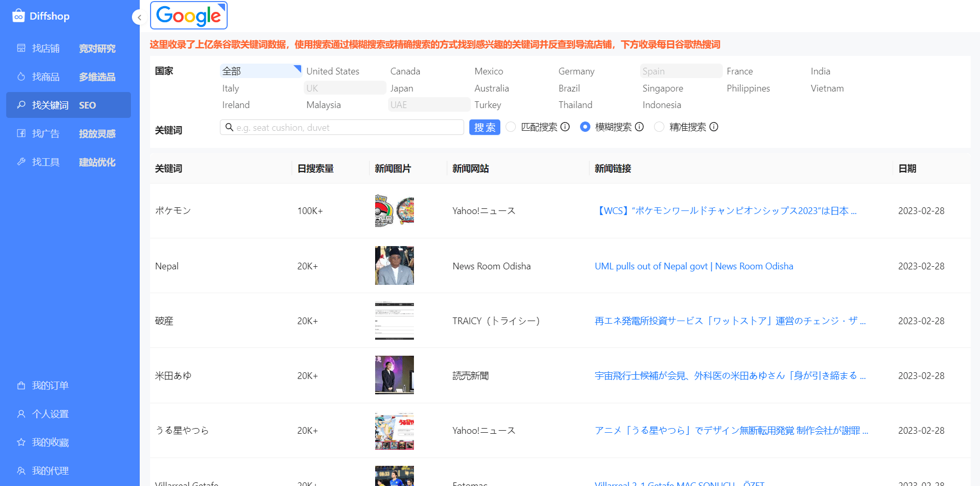Image resolution: width=980 pixels, height=486 pixels.
Task: Open the 投放灵感 menu item
Action: tap(97, 133)
